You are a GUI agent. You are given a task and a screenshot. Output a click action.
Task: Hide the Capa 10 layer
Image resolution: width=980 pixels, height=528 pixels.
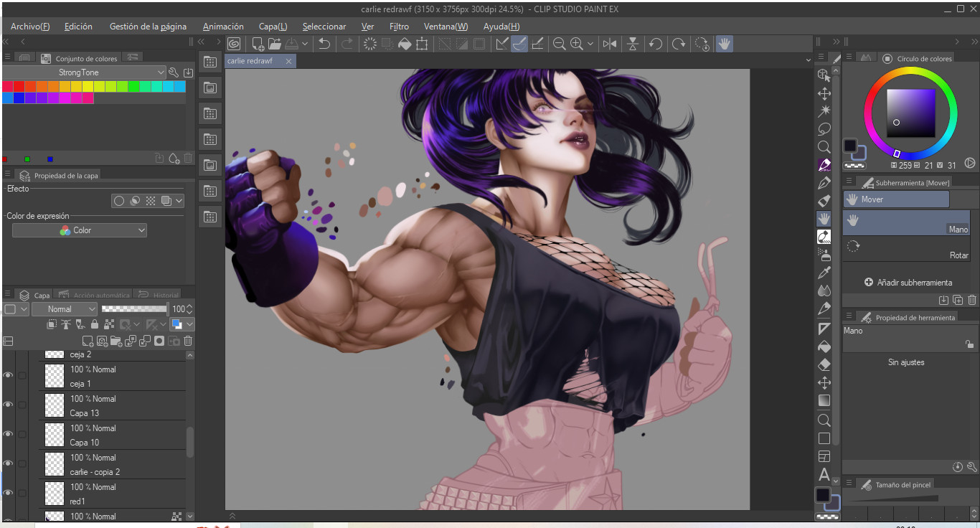click(x=8, y=435)
